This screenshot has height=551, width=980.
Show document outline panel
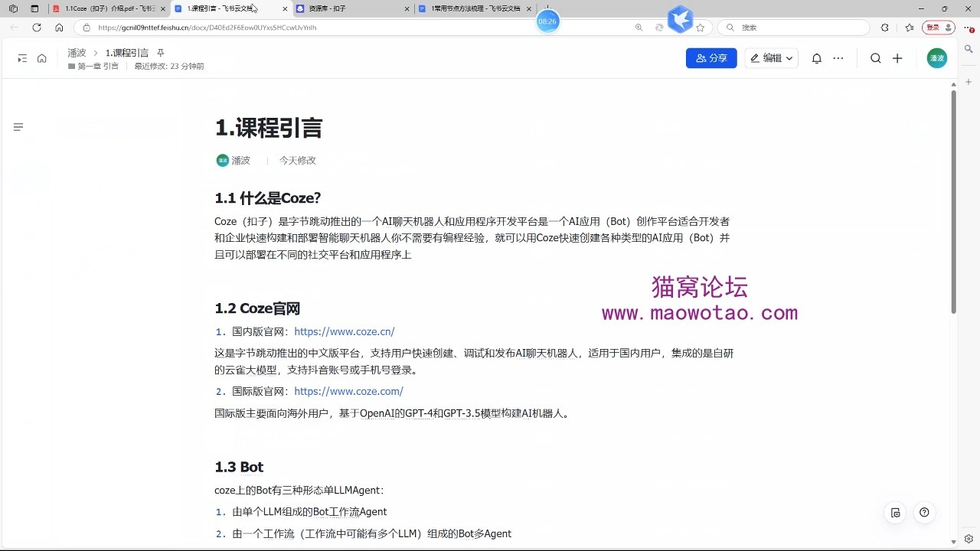tap(18, 127)
